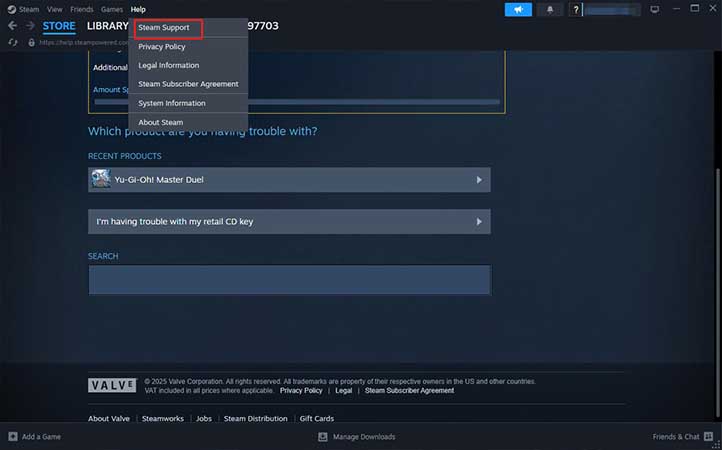The image size is (722, 450).
Task: Click Yu-Gi-Oh! Master Duel game thumbnail
Action: (101, 179)
